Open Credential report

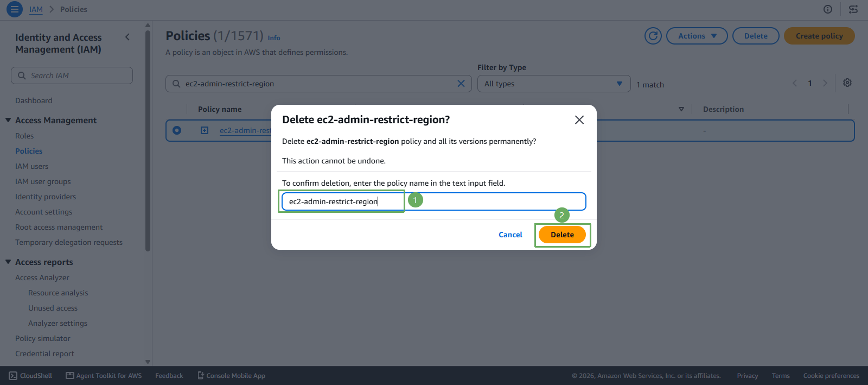[44, 354]
